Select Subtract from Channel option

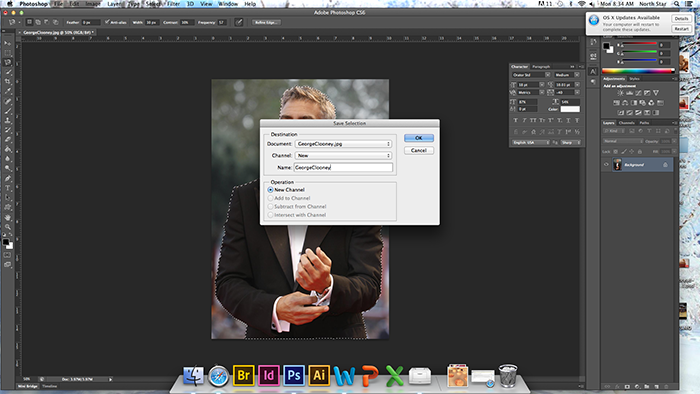coord(271,207)
